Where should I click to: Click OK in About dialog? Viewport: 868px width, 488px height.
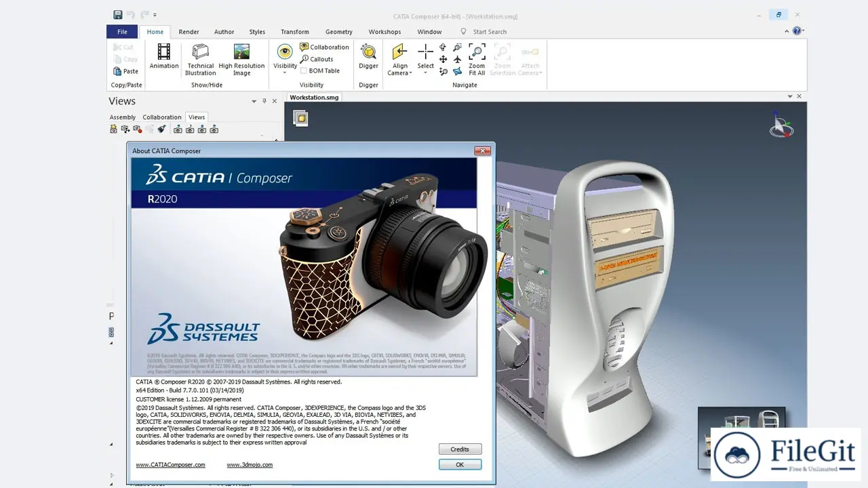pos(460,464)
